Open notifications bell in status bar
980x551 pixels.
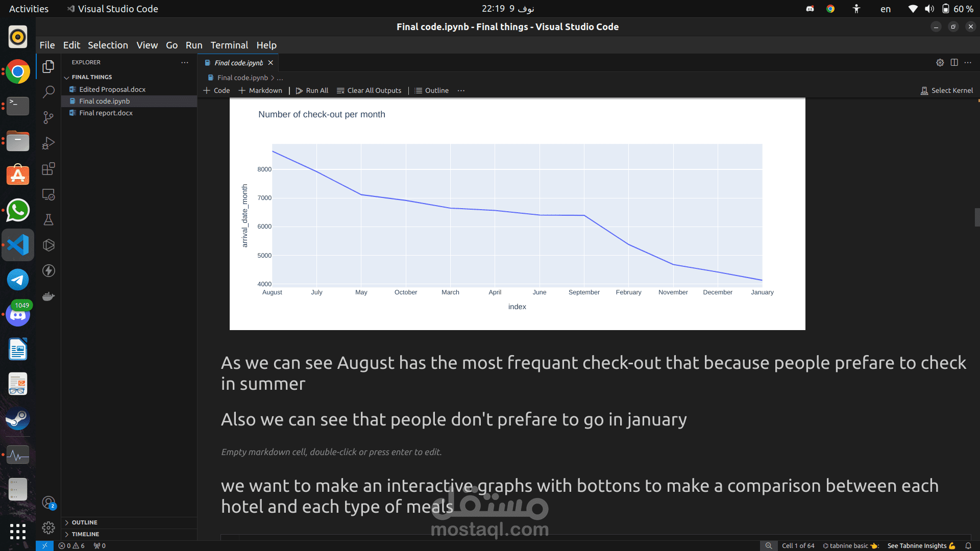point(968,546)
